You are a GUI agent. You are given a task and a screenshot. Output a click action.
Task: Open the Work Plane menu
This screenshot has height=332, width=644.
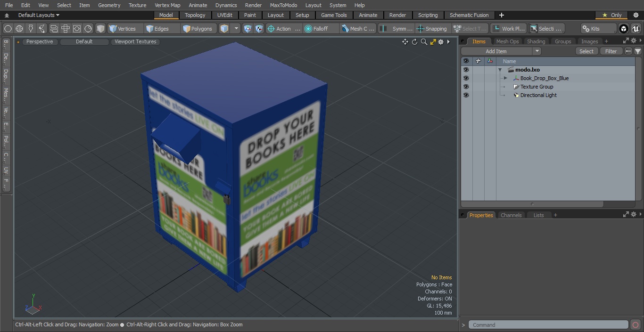tap(508, 29)
